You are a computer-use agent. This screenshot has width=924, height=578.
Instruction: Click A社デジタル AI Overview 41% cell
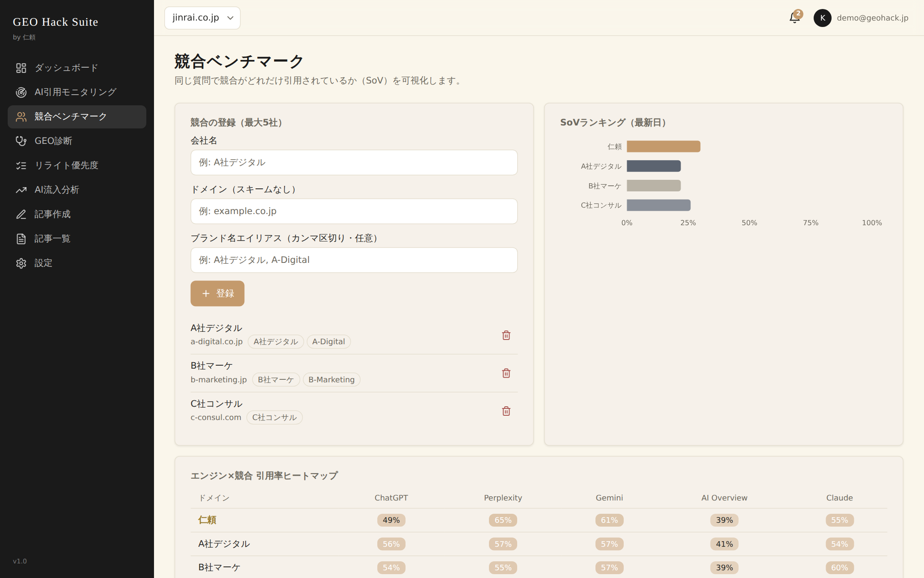pyautogui.click(x=724, y=544)
